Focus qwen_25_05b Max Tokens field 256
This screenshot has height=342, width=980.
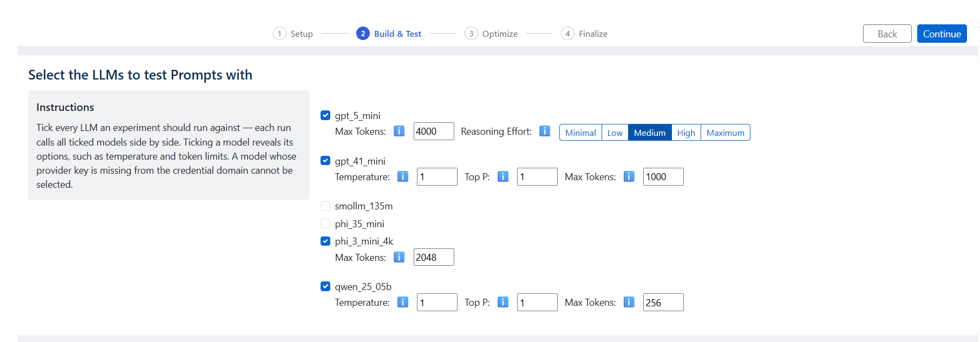tap(663, 302)
